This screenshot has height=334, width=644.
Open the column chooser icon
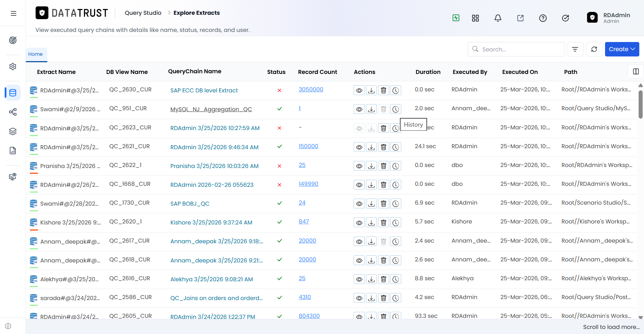(x=636, y=72)
